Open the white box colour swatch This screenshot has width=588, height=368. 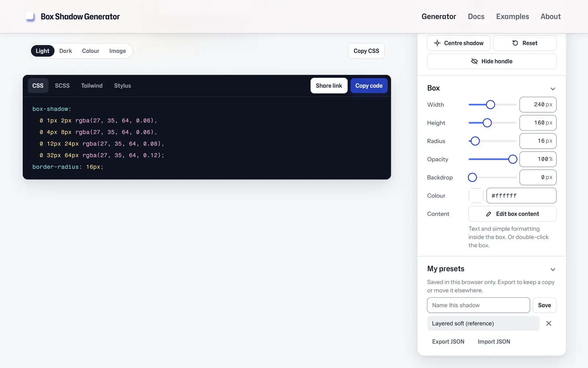476,195
